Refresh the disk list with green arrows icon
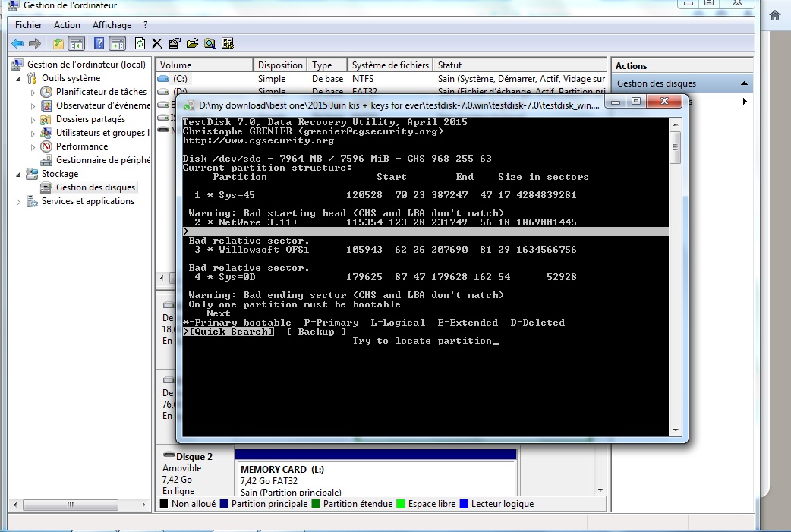Viewport: 791px width, 532px height. pyautogui.click(x=140, y=44)
